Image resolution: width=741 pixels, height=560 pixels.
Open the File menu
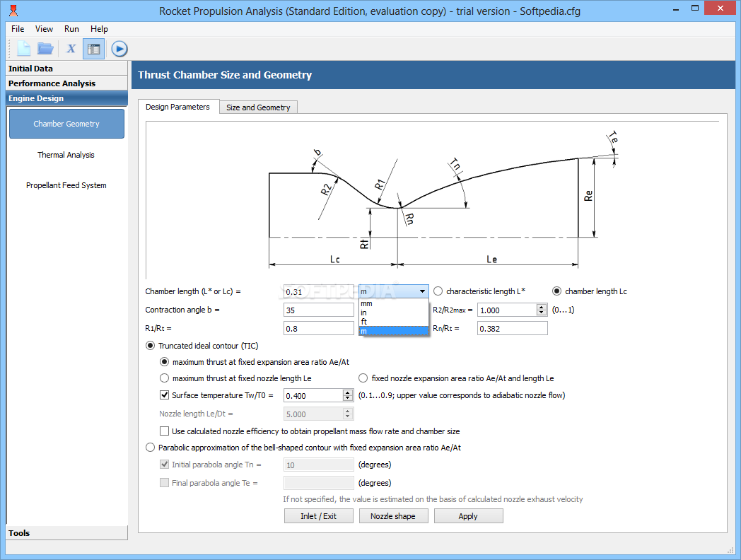coord(18,29)
